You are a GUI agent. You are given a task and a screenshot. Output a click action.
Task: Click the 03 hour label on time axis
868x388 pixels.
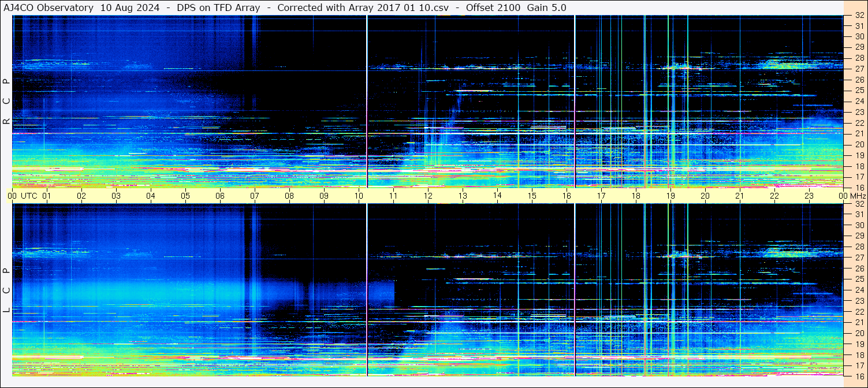pyautogui.click(x=116, y=196)
